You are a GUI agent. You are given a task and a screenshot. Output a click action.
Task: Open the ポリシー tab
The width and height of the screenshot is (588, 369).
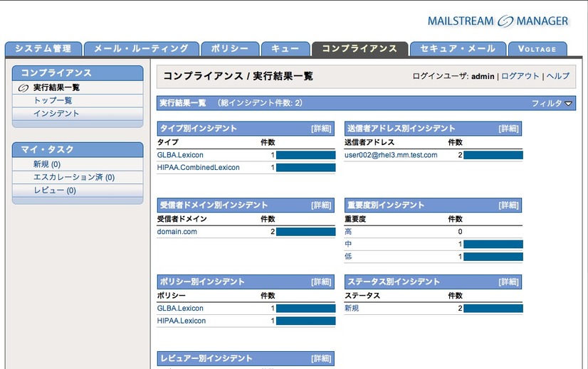coord(229,48)
